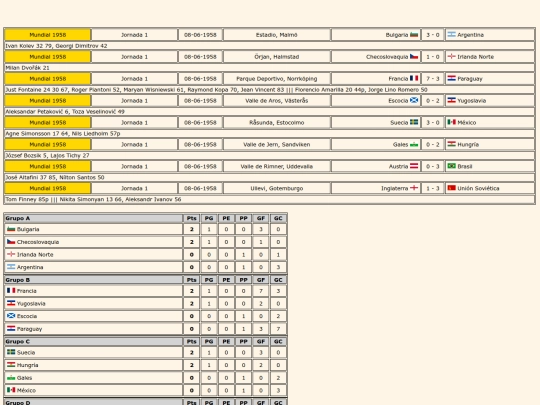This screenshot has height=405, width=540.
Task: Click the Unión Soviética flag
Action: [451, 188]
